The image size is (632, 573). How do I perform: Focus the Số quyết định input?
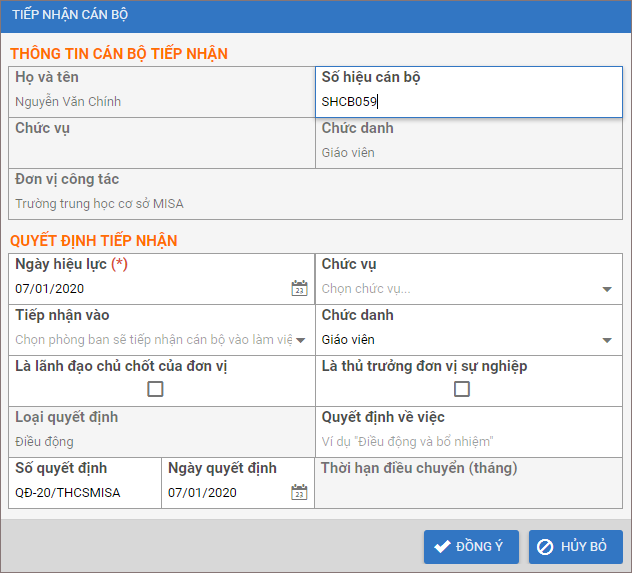click(x=84, y=492)
